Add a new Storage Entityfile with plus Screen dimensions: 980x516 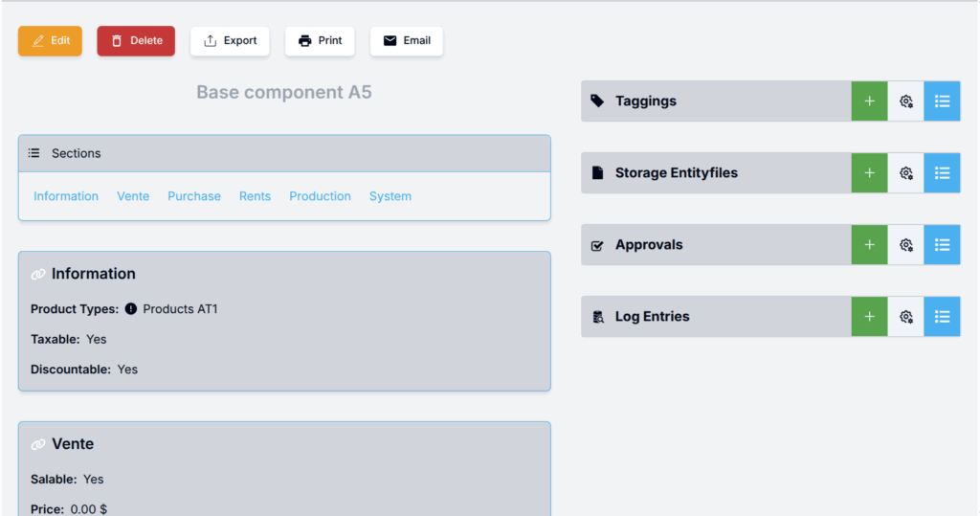click(x=869, y=173)
